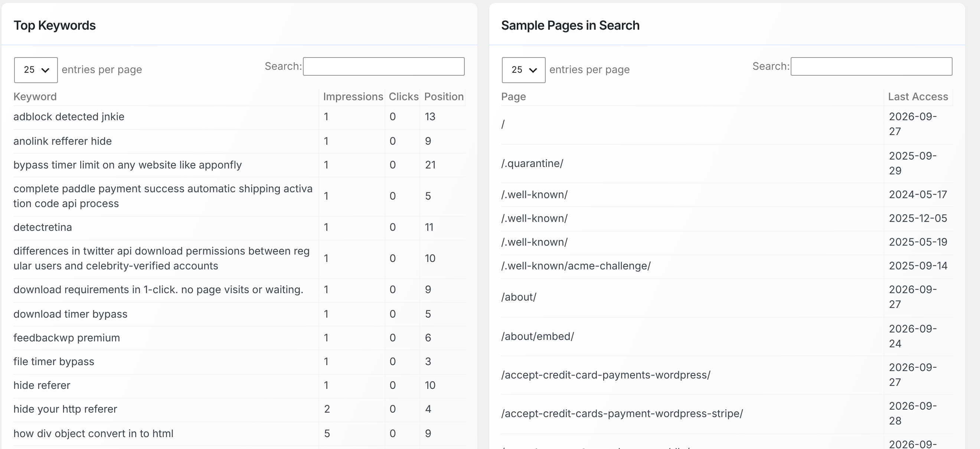
Task: Open the Sample Pages entries-per-page dropdown
Action: tap(523, 70)
